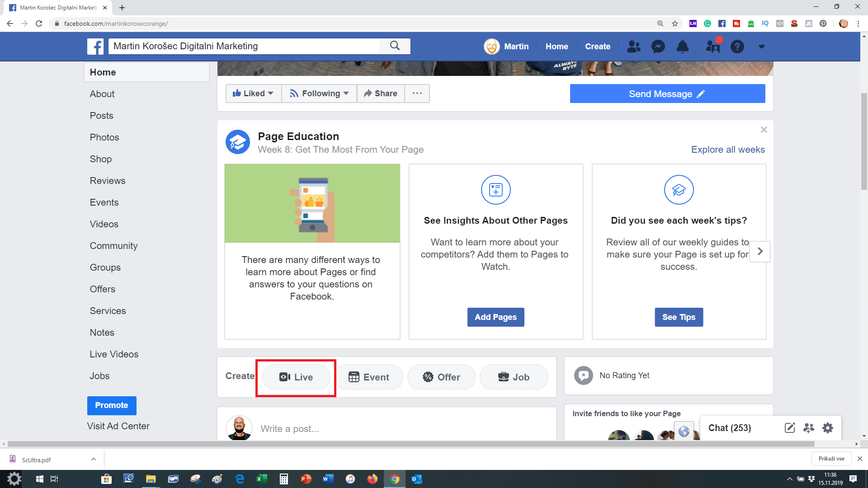Open the Messenger icon in top bar

click(x=658, y=47)
